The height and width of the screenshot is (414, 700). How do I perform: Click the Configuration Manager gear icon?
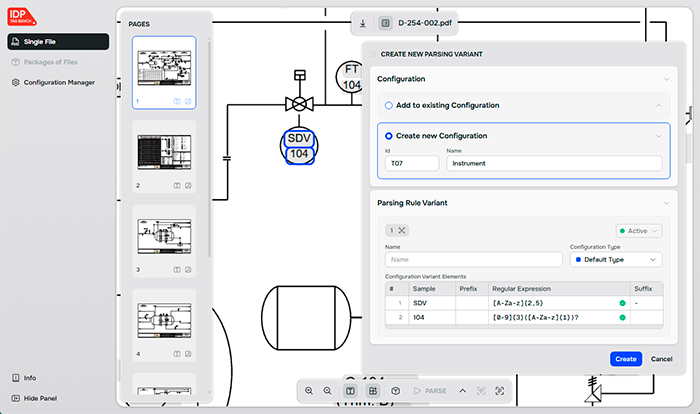(x=16, y=83)
